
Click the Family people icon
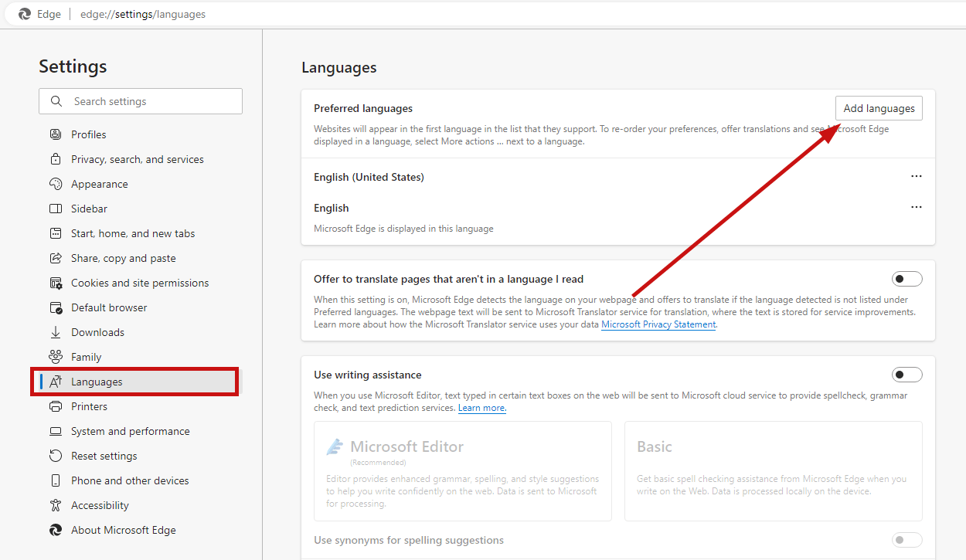pyautogui.click(x=56, y=357)
